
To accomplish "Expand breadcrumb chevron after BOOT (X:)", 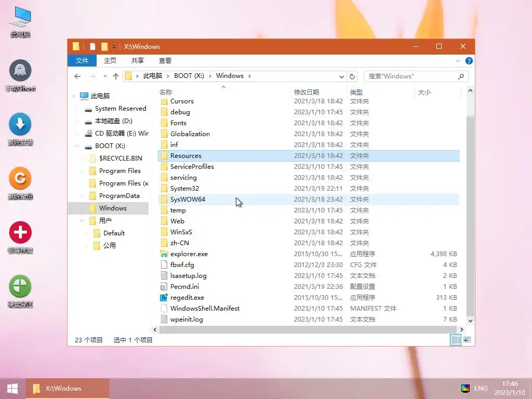I will 210,76.
